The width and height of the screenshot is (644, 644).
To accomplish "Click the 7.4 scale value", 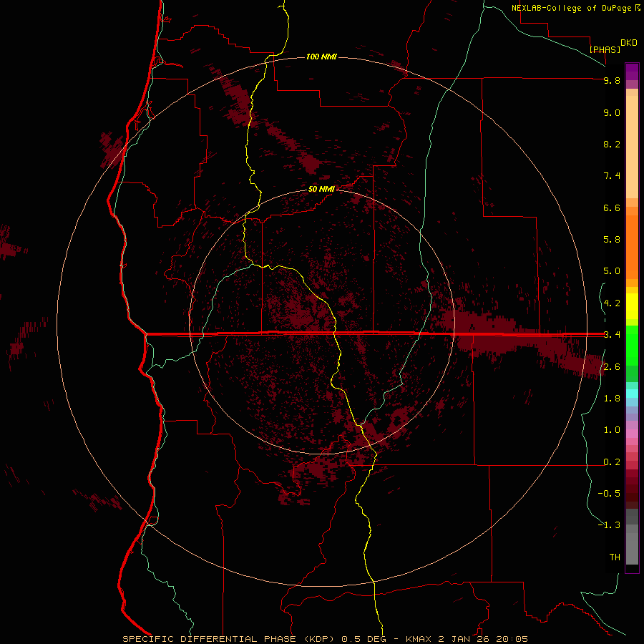I will (612, 176).
